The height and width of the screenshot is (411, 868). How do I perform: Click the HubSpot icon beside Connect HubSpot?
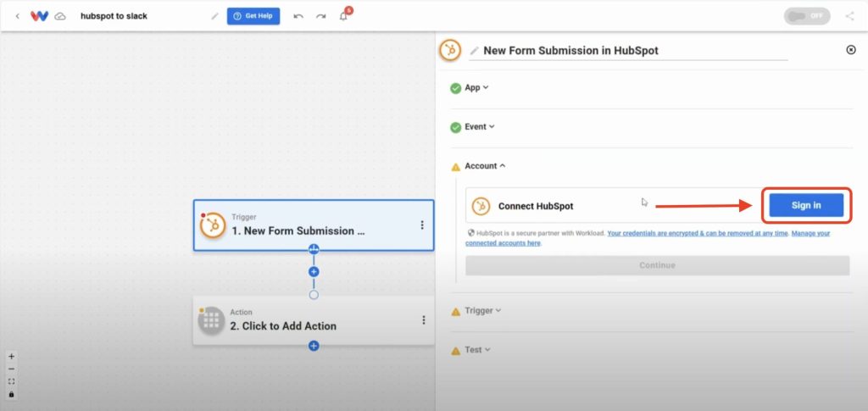[481, 206]
